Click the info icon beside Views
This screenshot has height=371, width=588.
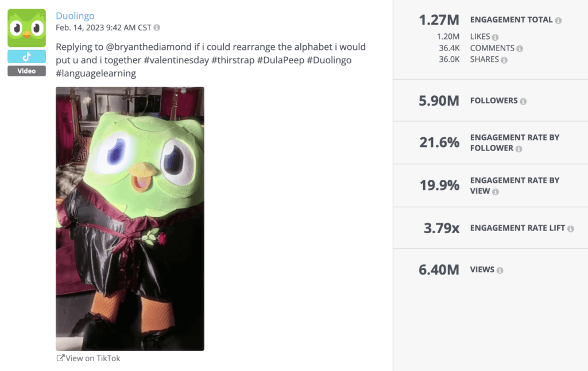500,269
